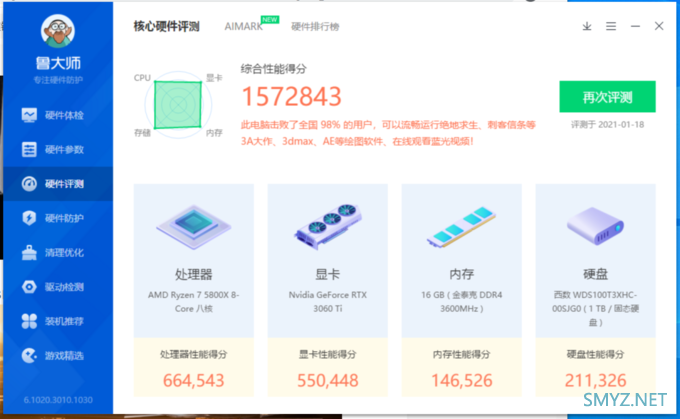The width and height of the screenshot is (680, 419).
Task: Click the 显卡 card title
Action: coord(327,274)
